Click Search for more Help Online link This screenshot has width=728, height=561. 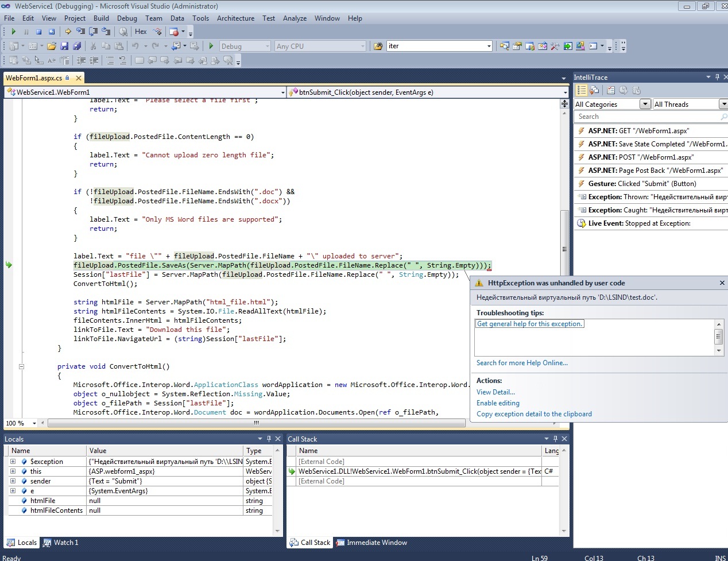522,363
